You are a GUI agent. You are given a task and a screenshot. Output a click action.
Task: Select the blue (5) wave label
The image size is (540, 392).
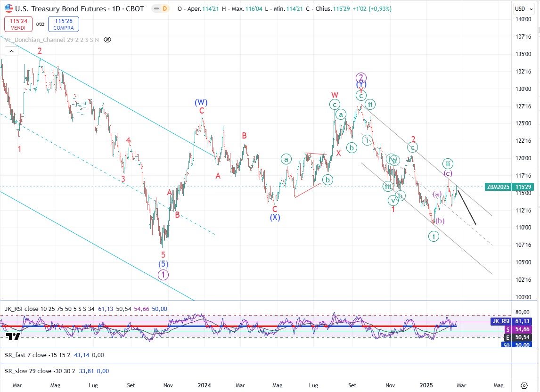pyautogui.click(x=163, y=264)
